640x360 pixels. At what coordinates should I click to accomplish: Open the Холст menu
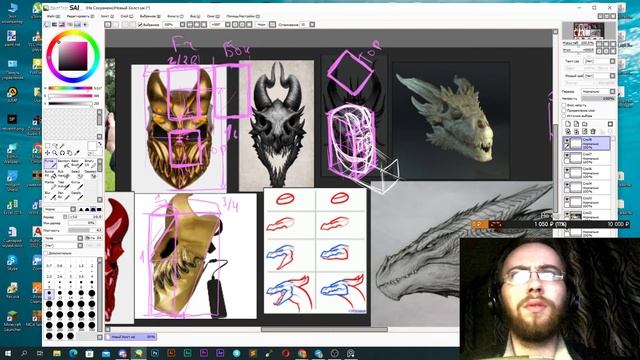click(x=107, y=16)
